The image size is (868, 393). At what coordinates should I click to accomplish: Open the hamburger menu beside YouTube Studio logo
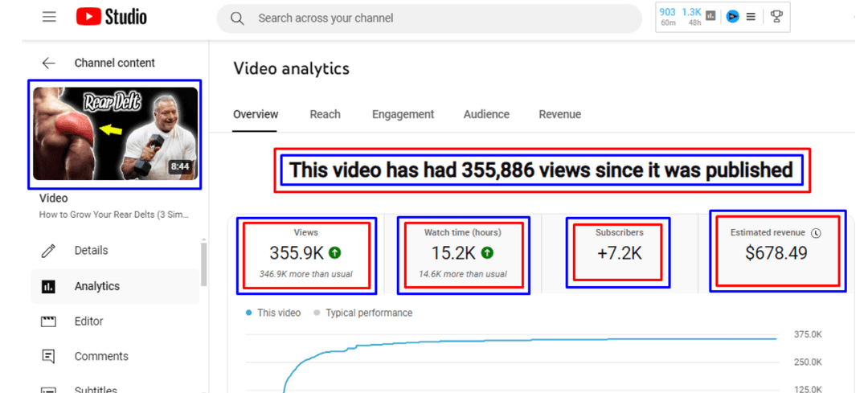click(49, 17)
